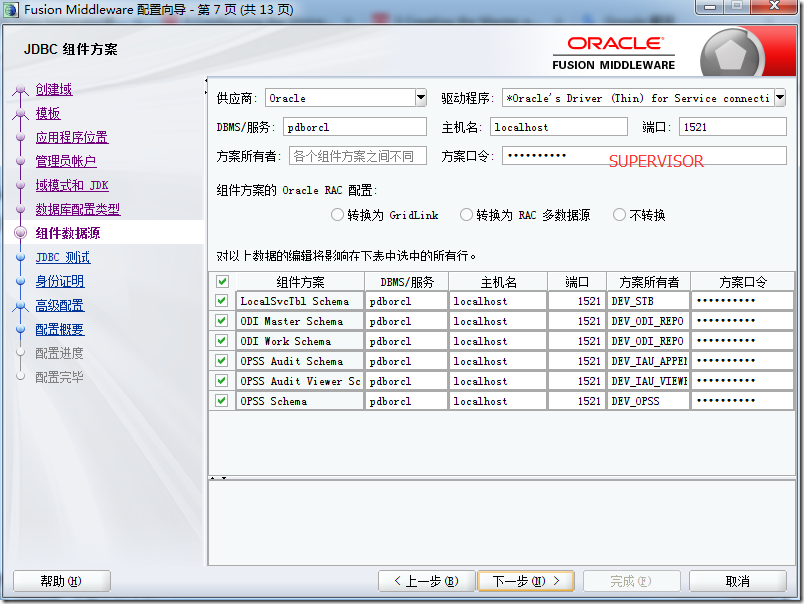Click the 方案口令 password field

(x=645, y=156)
